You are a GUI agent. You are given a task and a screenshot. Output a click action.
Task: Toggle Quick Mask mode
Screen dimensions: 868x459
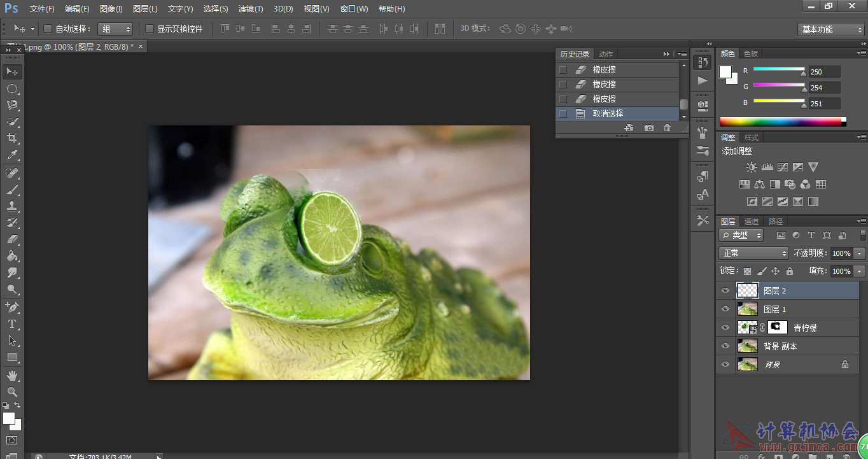pos(12,441)
